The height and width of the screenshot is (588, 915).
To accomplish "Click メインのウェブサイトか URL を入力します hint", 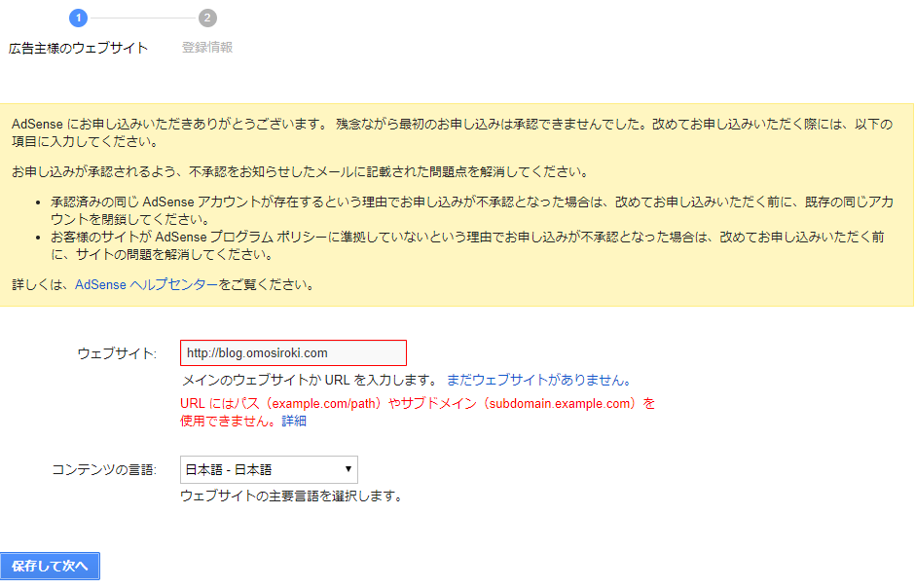I will click(x=310, y=381).
